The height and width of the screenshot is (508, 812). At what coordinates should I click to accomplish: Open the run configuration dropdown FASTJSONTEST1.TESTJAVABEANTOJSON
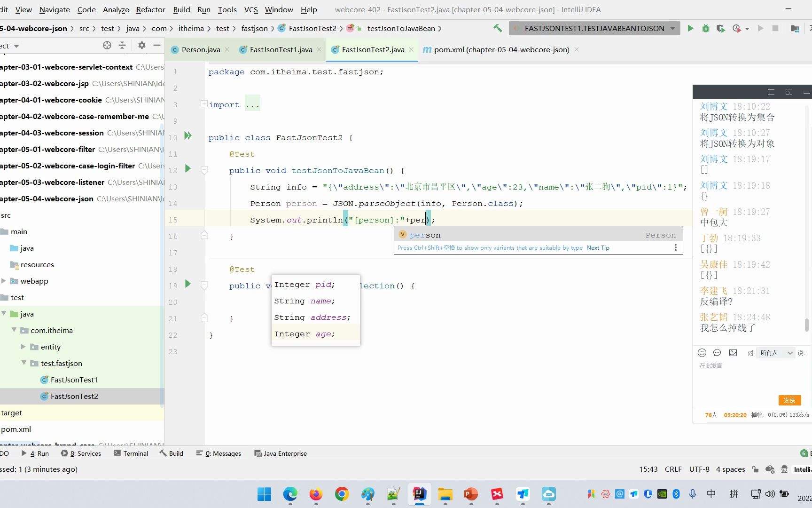click(x=594, y=28)
